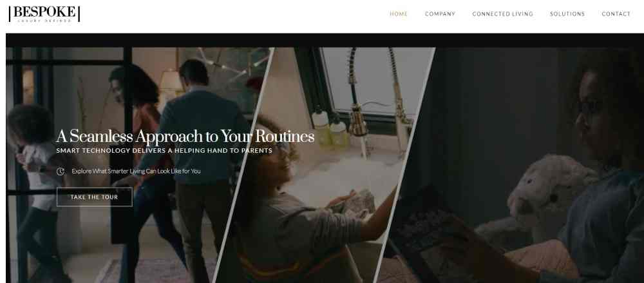644x283 pixels.
Task: Click the Luxury Defined tagline under logo
Action: [44, 21]
